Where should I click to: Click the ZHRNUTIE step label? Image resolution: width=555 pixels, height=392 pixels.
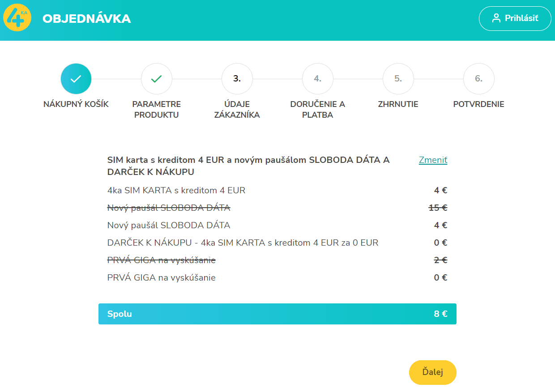[x=398, y=104]
